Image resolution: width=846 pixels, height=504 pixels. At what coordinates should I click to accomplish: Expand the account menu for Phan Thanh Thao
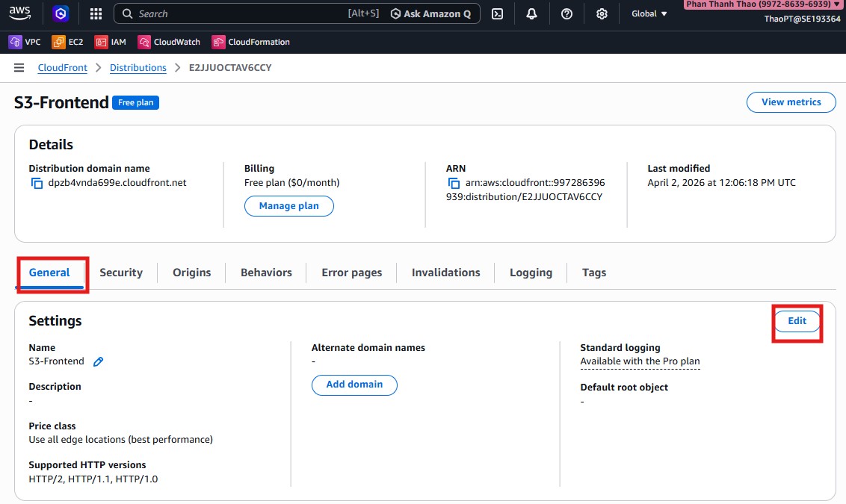(x=762, y=4)
